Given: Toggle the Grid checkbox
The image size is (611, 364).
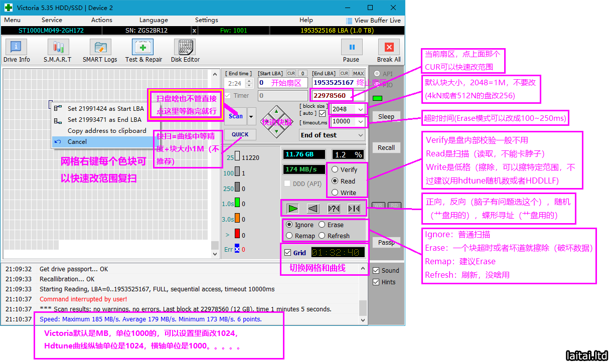Looking at the screenshot, I should pos(287,253).
